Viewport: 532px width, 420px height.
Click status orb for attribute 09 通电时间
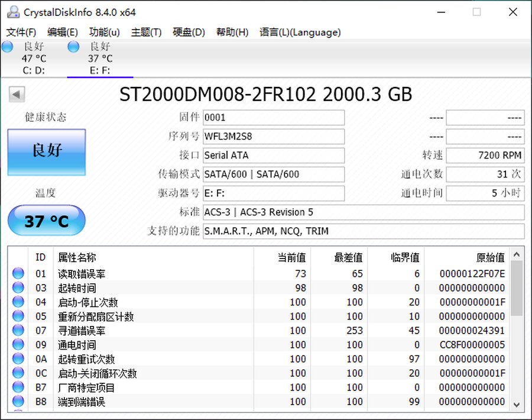[18, 344]
